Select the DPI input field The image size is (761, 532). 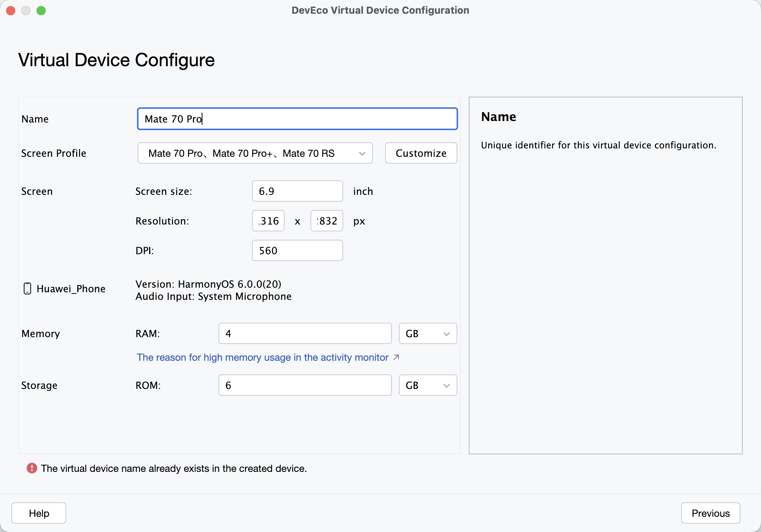coord(297,250)
